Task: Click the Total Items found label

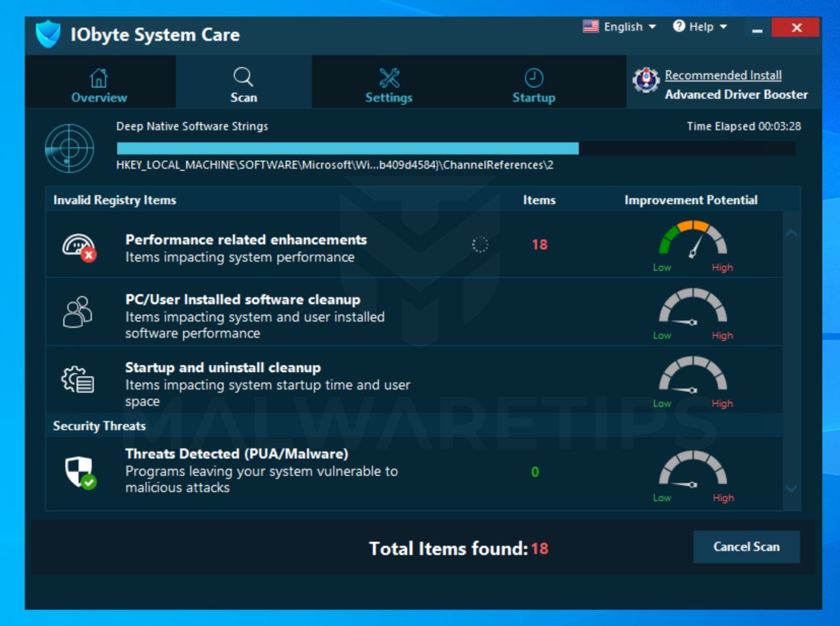Action: point(449,547)
